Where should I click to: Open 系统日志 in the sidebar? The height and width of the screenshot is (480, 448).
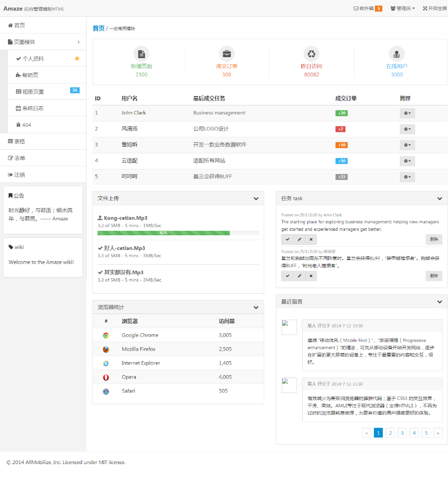pos(47,108)
